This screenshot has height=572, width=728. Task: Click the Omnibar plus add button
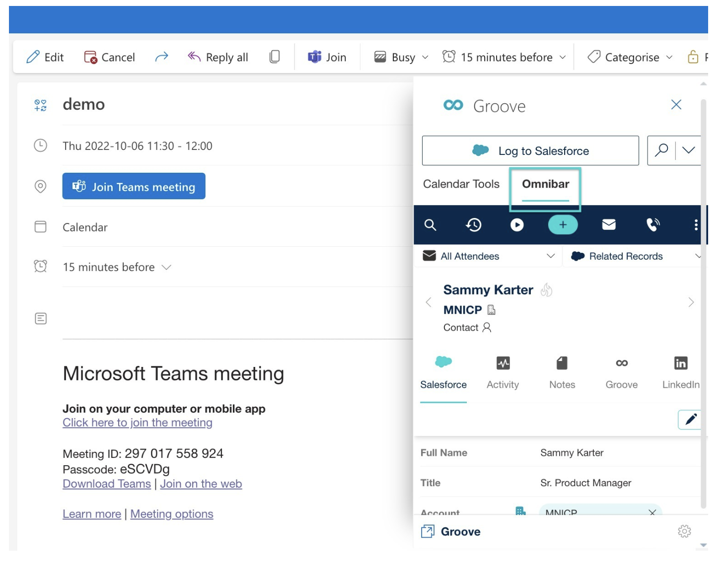coord(563,225)
